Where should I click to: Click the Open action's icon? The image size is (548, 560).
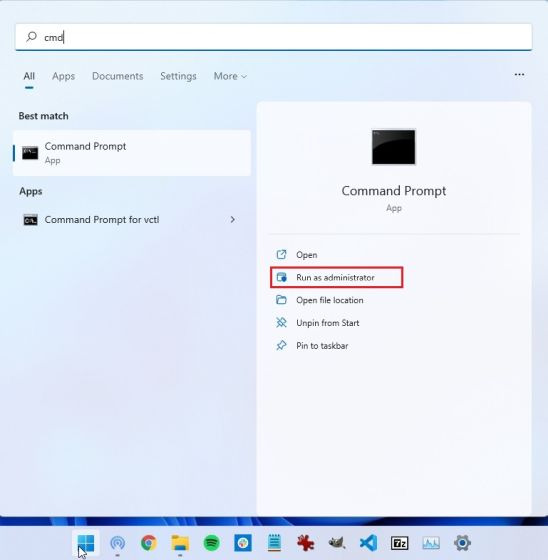[x=282, y=254]
